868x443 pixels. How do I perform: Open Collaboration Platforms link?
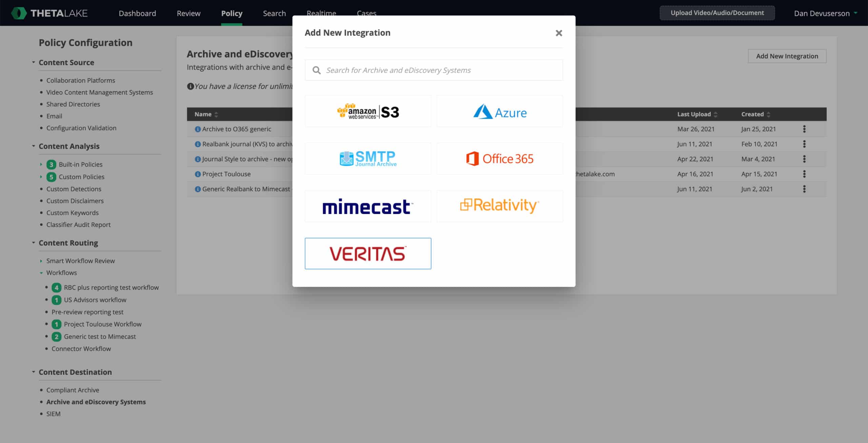click(x=81, y=80)
